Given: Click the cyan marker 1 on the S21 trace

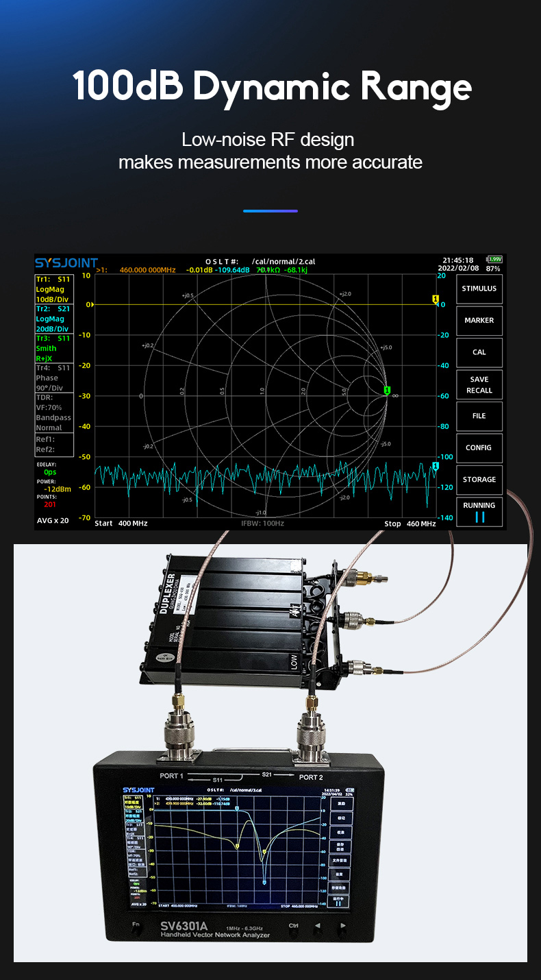Looking at the screenshot, I should pos(435,466).
